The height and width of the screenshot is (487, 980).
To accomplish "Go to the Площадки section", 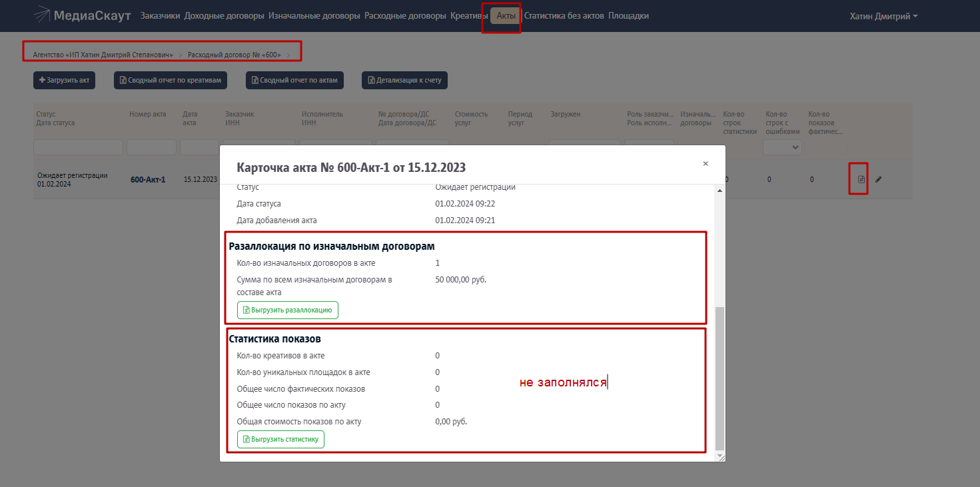I will 628,16.
